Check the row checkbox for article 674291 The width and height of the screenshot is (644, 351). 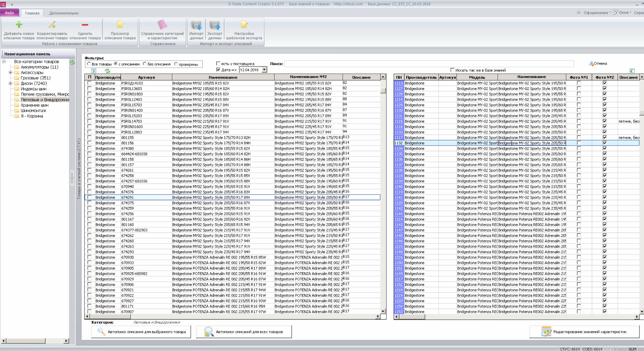coord(89,197)
